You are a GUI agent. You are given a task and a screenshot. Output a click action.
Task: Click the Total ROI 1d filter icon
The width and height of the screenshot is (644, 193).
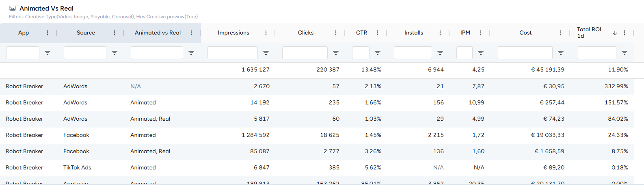[x=625, y=53]
